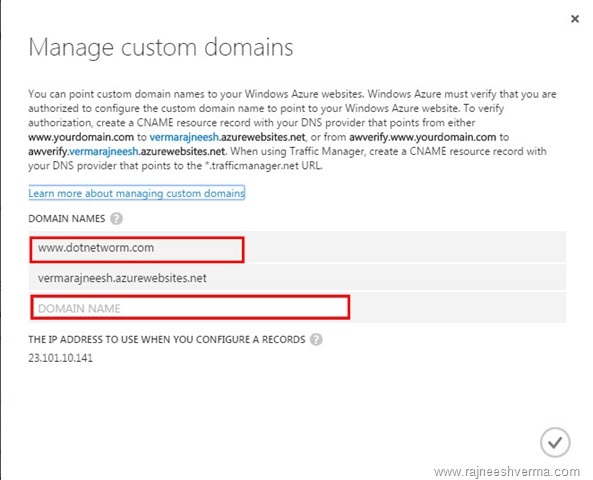Click the IP address 23.101.10.141

[x=61, y=358]
